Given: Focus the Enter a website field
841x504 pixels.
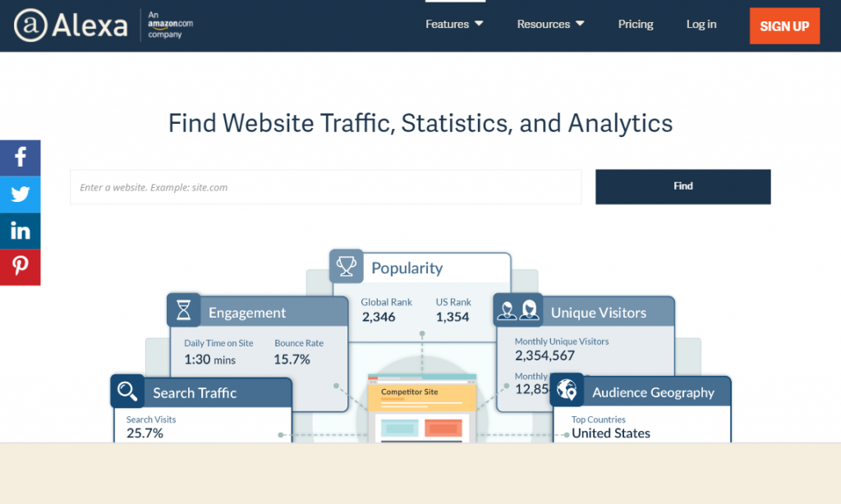Looking at the screenshot, I should coord(325,187).
